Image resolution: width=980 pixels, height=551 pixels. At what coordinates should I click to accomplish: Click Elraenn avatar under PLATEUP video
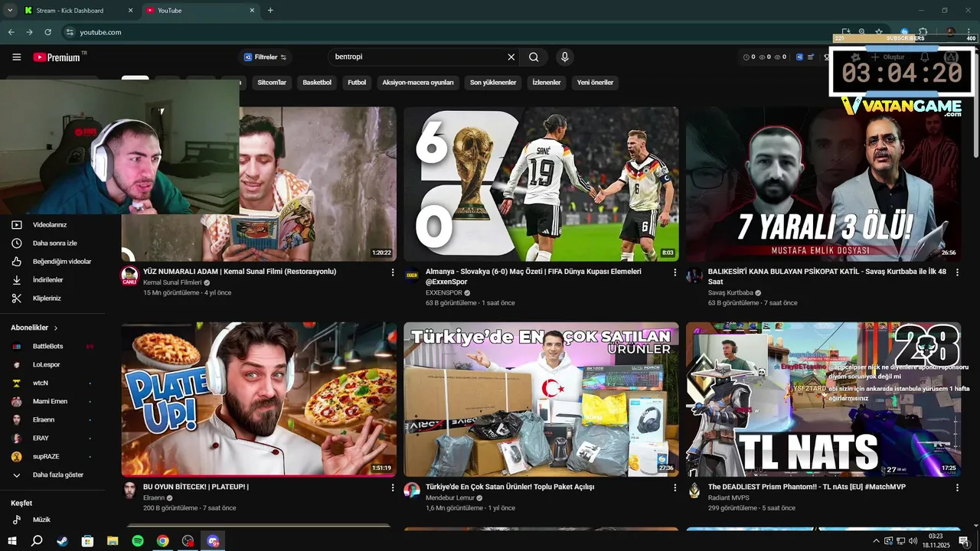[x=129, y=491]
